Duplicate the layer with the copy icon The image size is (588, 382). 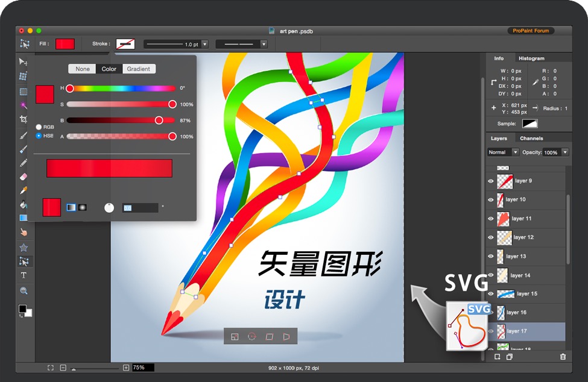point(509,357)
